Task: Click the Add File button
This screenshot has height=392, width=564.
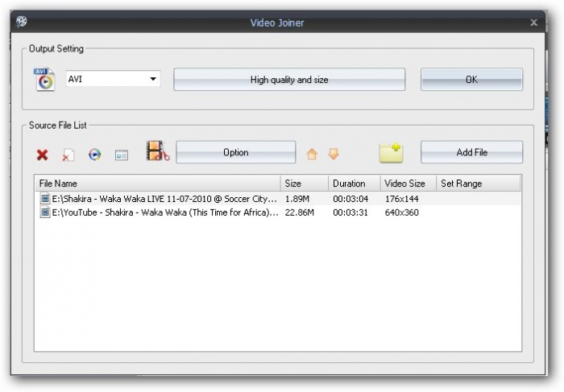Action: pyautogui.click(x=471, y=152)
